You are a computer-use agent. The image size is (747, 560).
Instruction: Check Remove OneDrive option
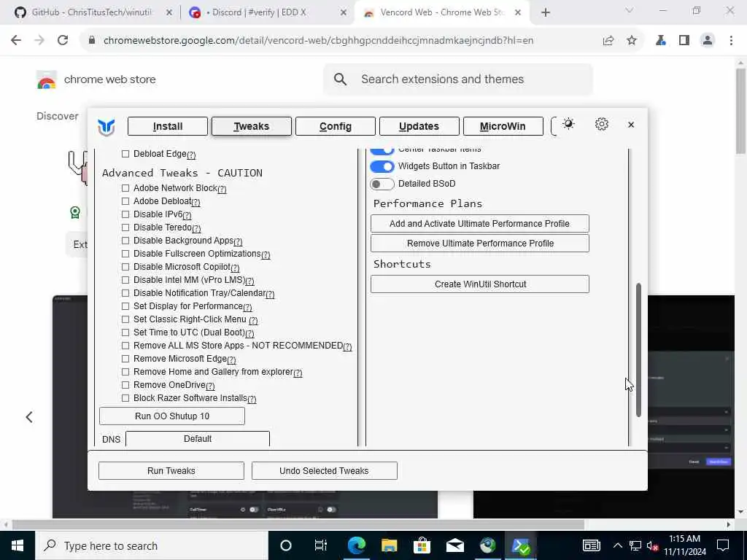point(125,385)
